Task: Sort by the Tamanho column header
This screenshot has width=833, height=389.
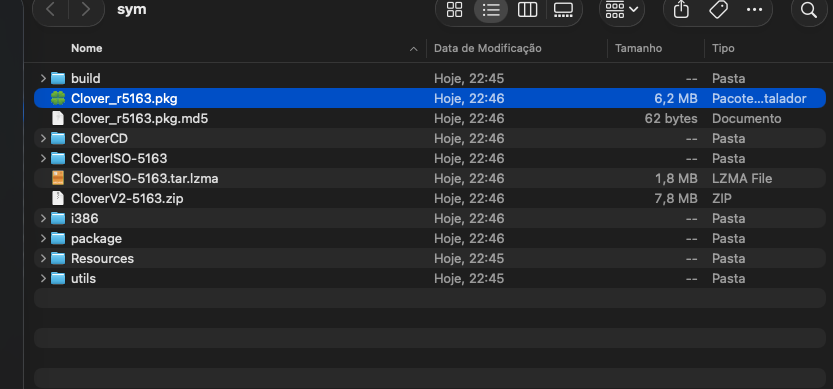Action: tap(639, 48)
